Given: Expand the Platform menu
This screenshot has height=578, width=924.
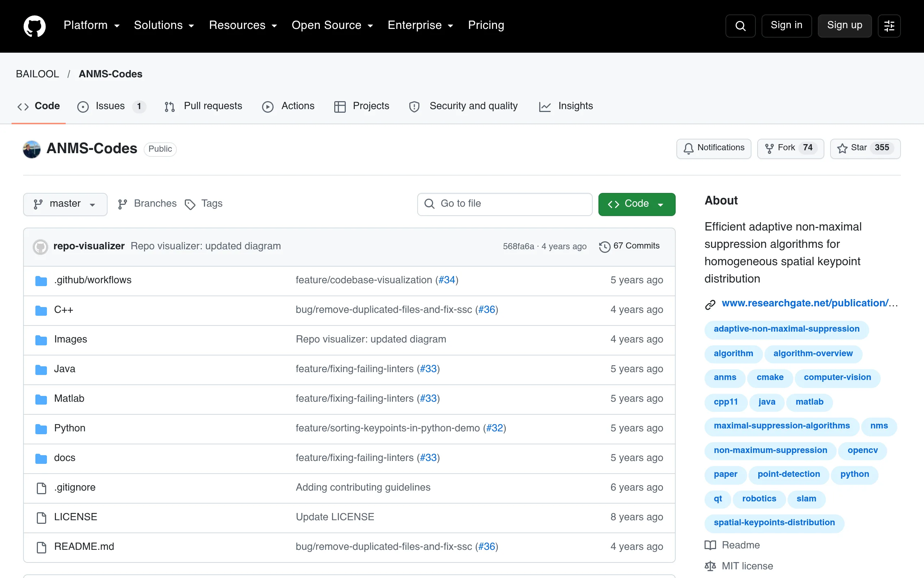Looking at the screenshot, I should [92, 25].
